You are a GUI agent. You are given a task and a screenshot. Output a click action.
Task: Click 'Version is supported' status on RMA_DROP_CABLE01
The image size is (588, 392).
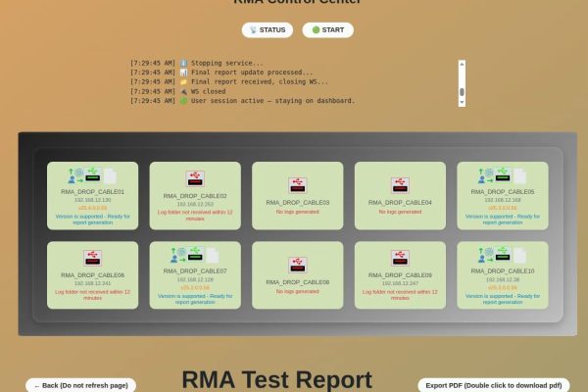click(x=93, y=220)
